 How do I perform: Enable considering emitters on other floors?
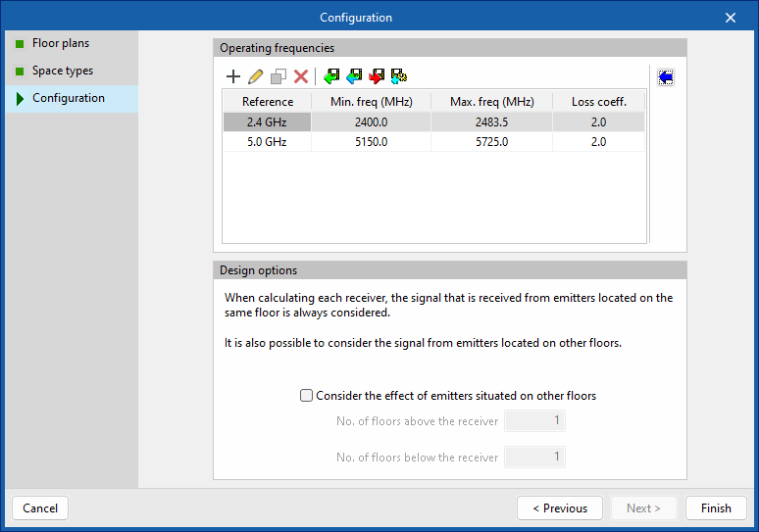point(306,396)
